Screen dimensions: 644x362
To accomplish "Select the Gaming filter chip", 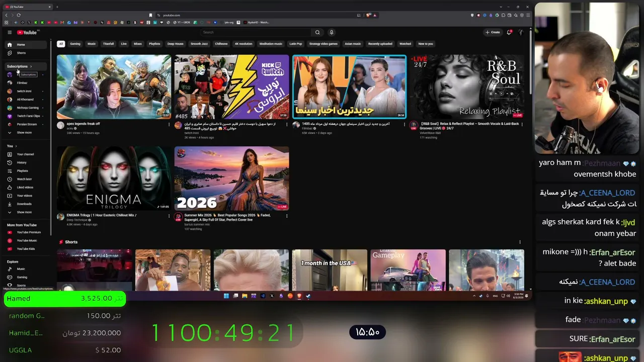I will tap(75, 44).
